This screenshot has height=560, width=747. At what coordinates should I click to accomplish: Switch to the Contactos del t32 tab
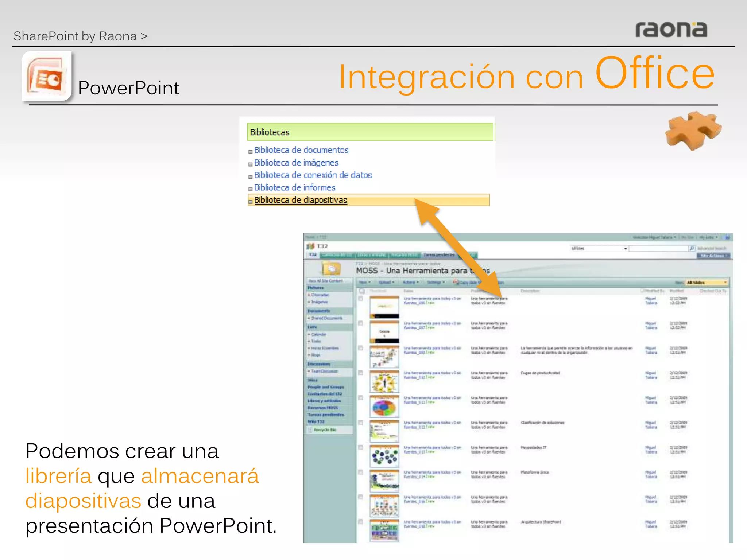coord(337,255)
